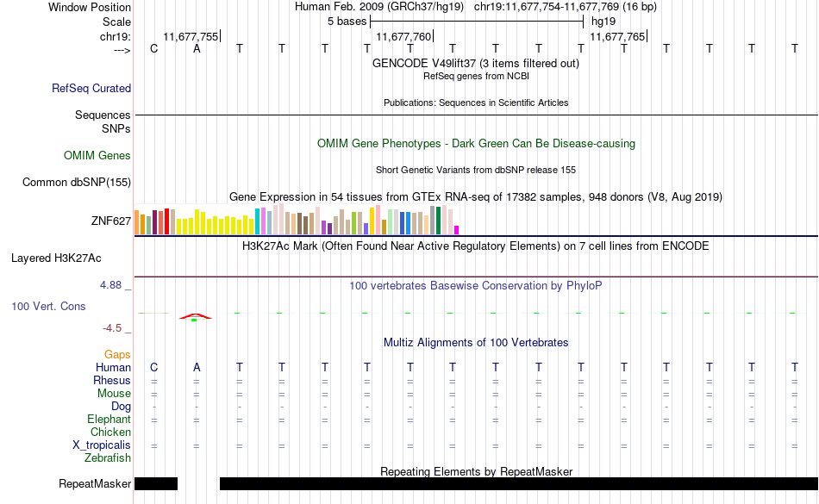Image resolution: width=819 pixels, height=504 pixels.
Task: Select the Elephant species label
Action: [x=109, y=419]
